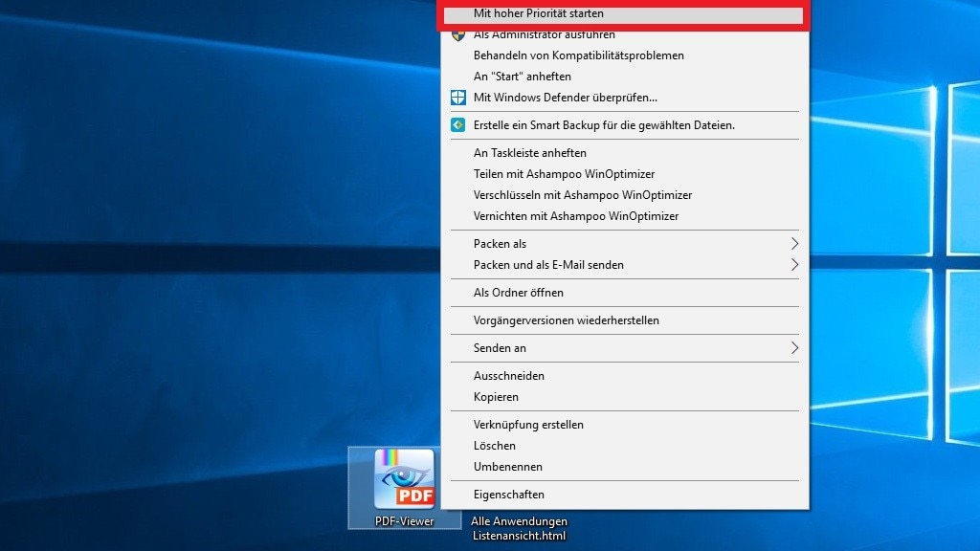Select the PDF-Viewer desktop icon

[x=405, y=487]
